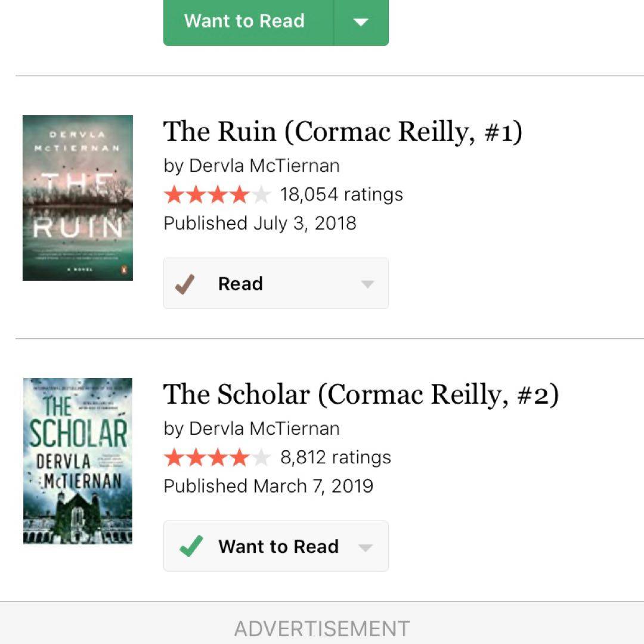The width and height of the screenshot is (644, 644).
Task: Toggle Want to Read label for The Scholar
Action: 278,546
